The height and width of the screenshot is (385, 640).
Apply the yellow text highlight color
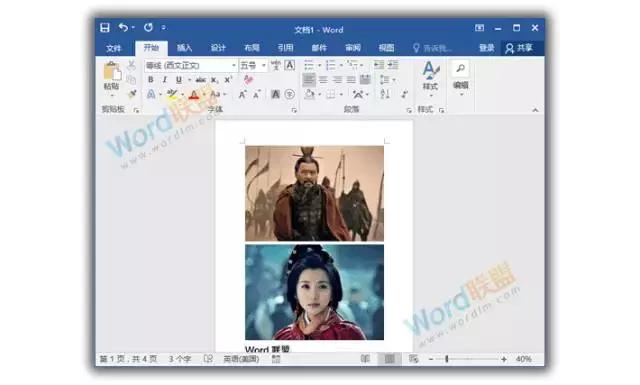pyautogui.click(x=172, y=94)
